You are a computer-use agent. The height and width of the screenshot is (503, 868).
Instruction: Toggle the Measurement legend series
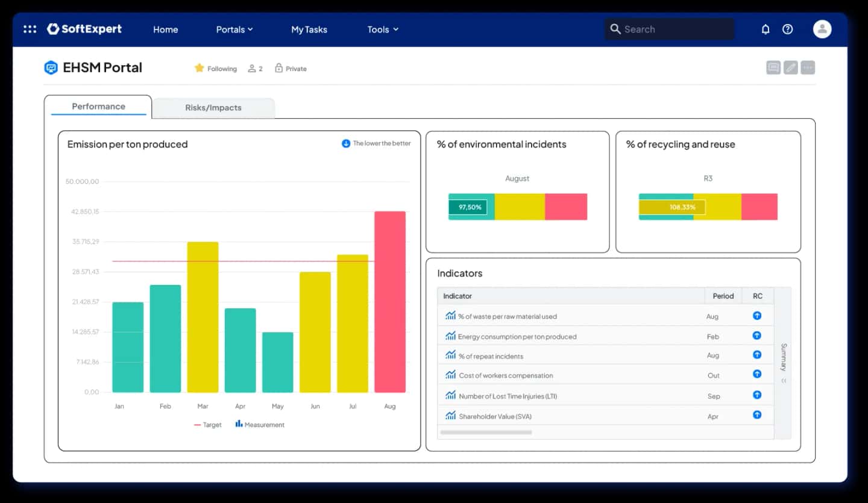point(260,425)
